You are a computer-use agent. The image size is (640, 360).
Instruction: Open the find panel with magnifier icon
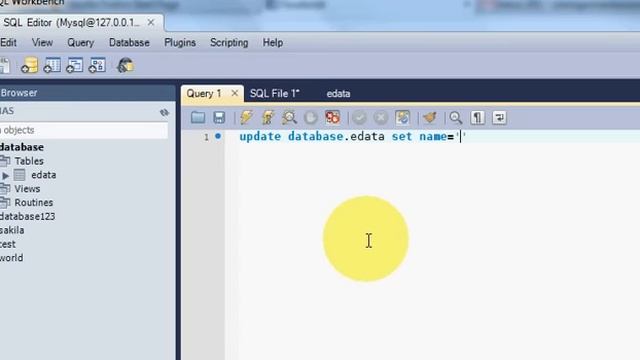pos(456,118)
